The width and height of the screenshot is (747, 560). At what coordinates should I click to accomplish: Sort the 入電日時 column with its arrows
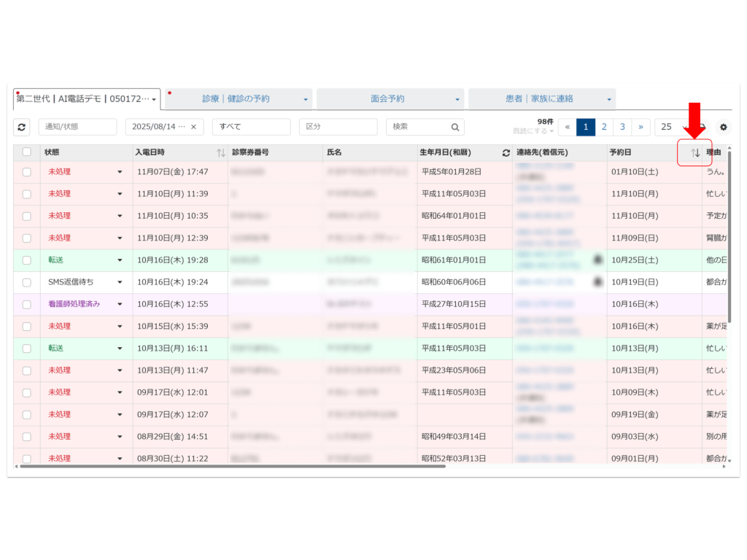click(221, 152)
